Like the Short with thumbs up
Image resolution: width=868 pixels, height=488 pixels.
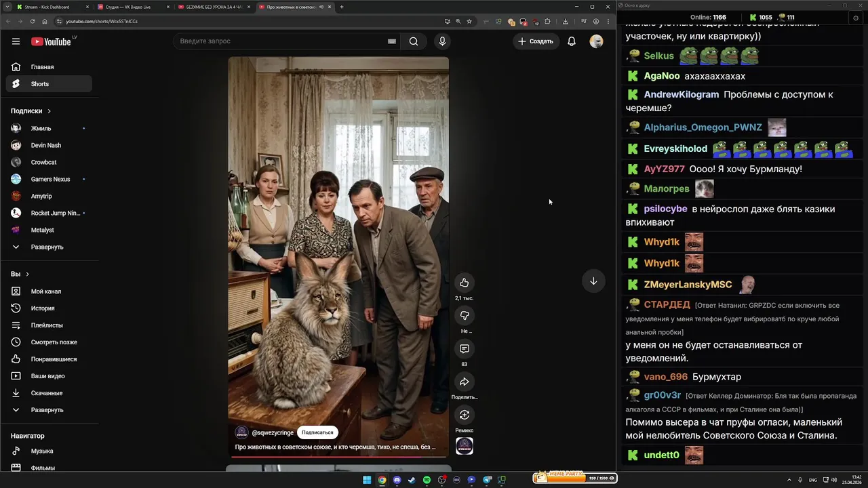[465, 283]
